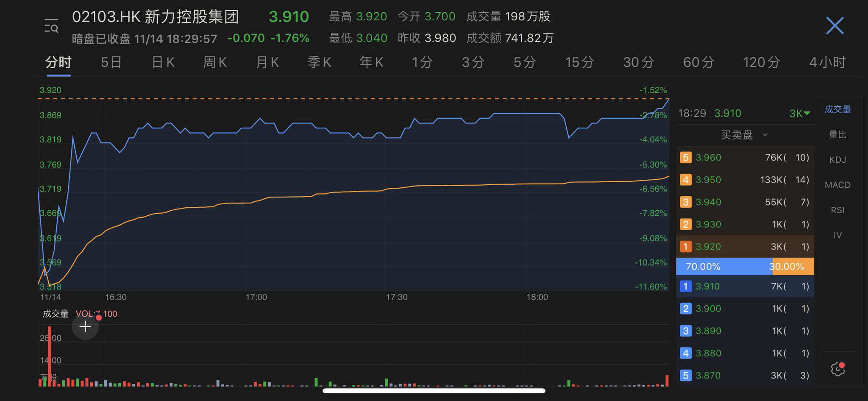
Task: Open the 周K chart tab
Action: [x=215, y=63]
